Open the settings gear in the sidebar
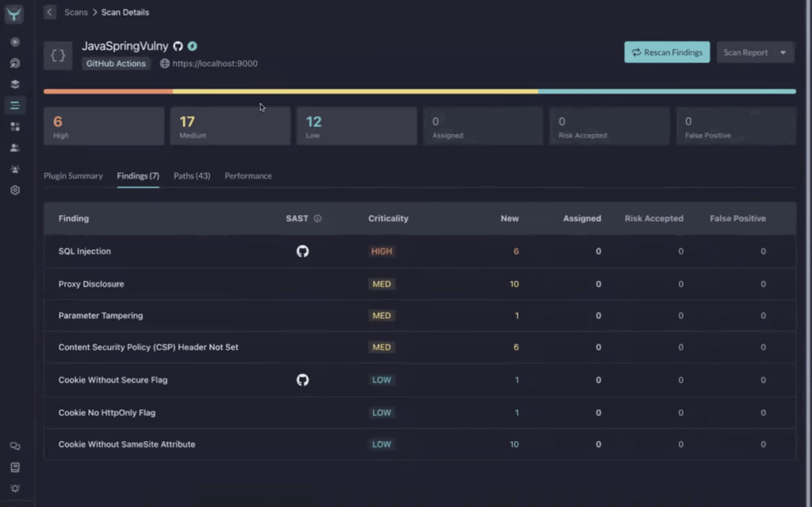812x507 pixels. pos(14,190)
